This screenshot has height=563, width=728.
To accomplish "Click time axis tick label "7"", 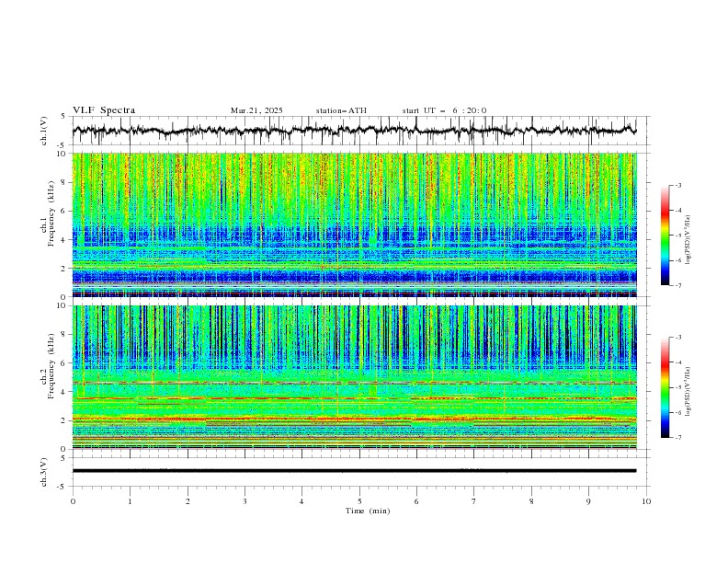I will 474,501.
